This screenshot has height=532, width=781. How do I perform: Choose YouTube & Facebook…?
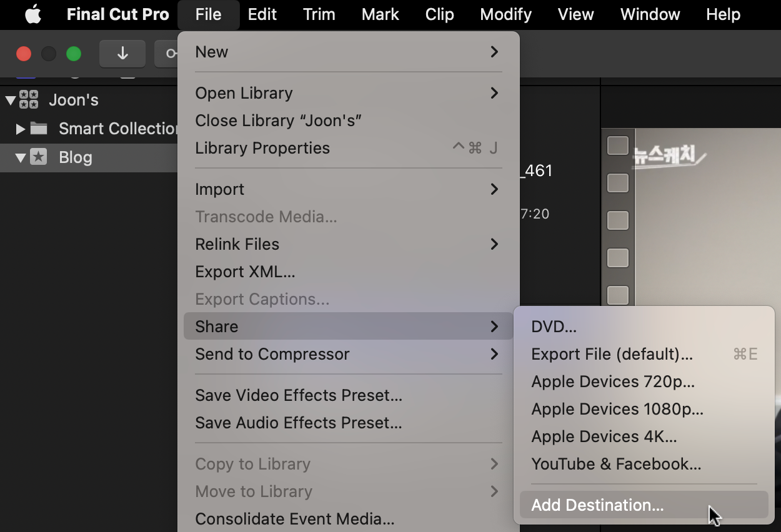[x=644, y=464]
